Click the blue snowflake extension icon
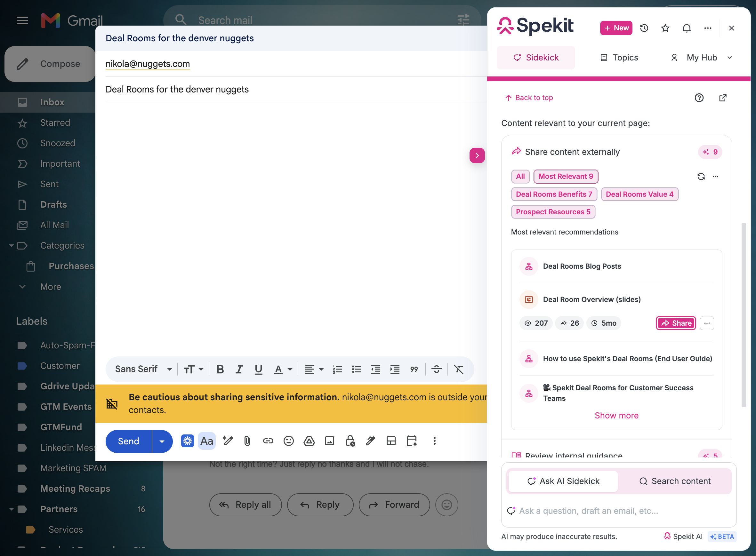The height and width of the screenshot is (556, 756). [188, 441]
